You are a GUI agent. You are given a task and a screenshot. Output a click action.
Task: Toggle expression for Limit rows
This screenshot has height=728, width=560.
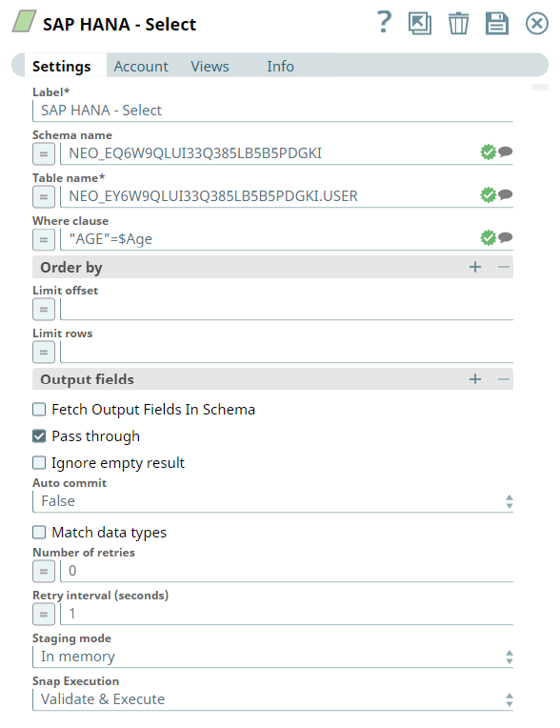[x=44, y=352]
